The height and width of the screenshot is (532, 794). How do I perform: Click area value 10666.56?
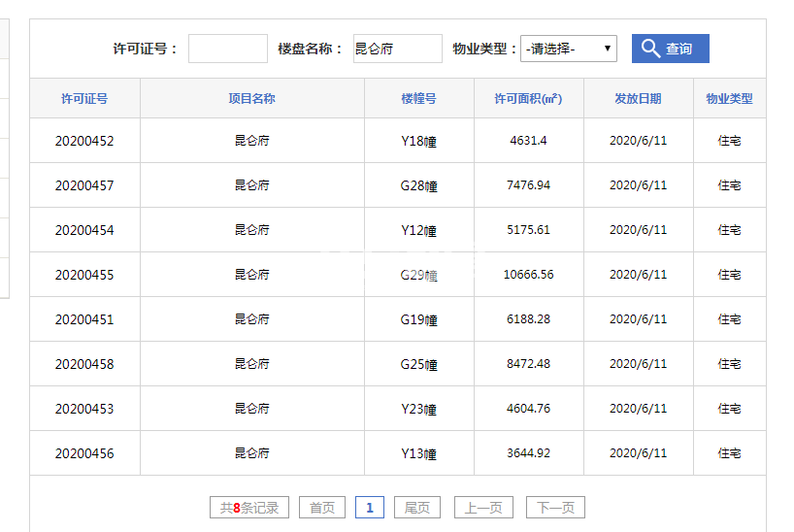528,274
